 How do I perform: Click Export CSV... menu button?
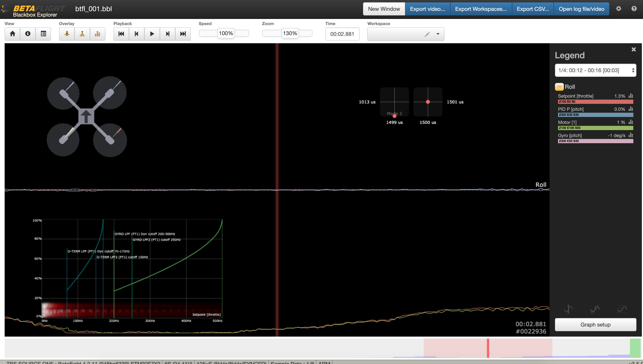533,9
